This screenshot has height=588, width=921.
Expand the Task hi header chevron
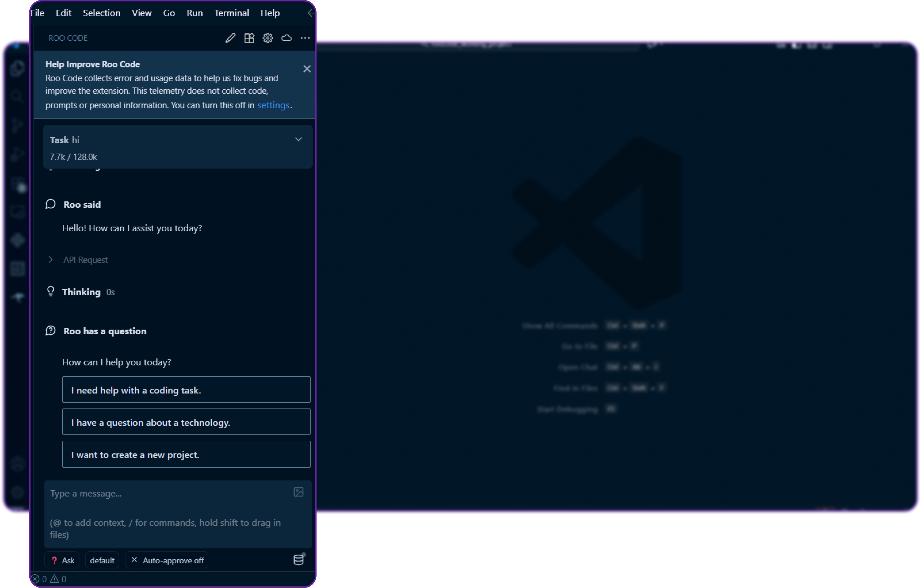click(x=298, y=140)
